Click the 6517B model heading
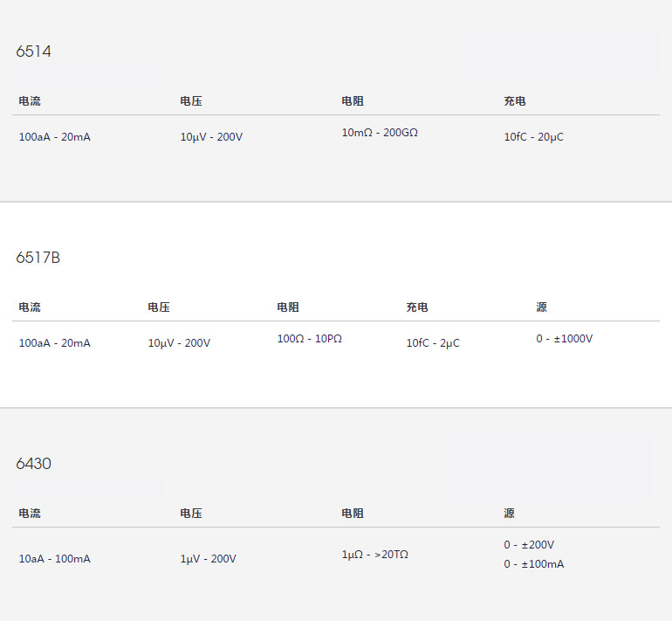The width and height of the screenshot is (672, 621). [38, 258]
